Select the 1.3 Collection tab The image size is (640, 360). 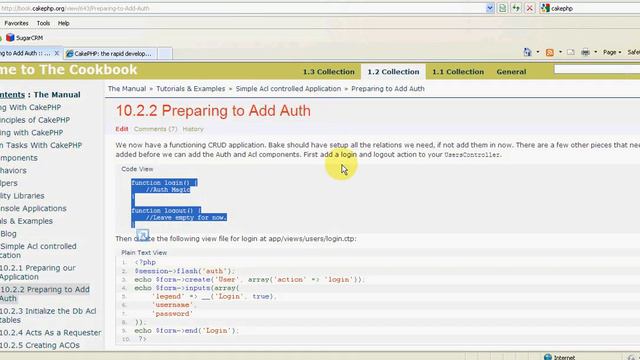[x=329, y=72]
